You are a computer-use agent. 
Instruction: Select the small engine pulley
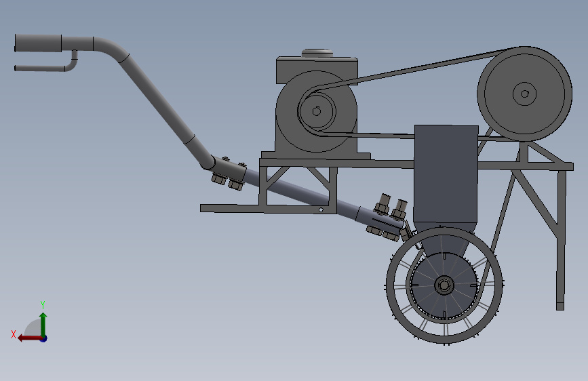coord(317,111)
